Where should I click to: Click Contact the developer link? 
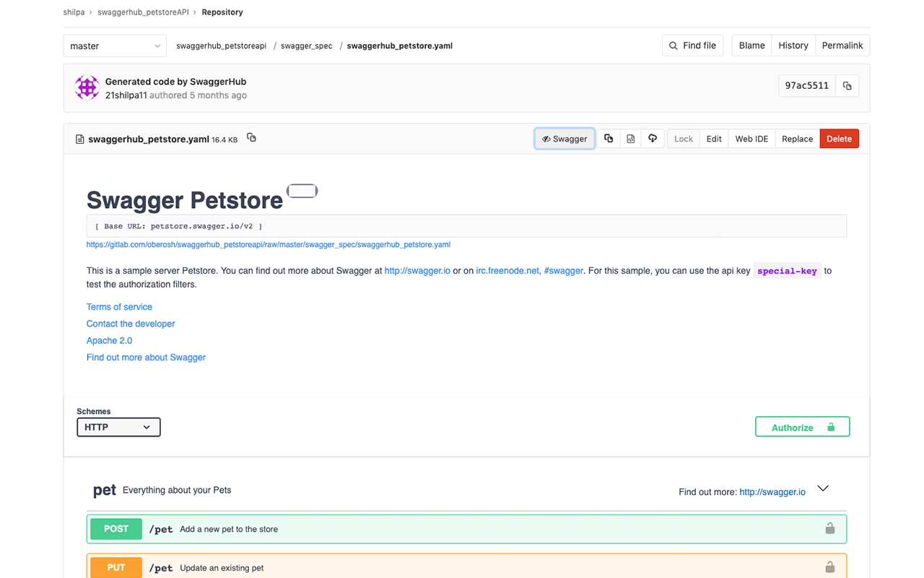[131, 324]
